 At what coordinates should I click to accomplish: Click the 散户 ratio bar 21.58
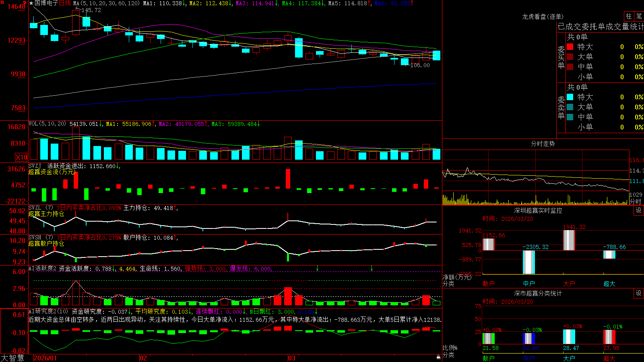[x=488, y=339]
